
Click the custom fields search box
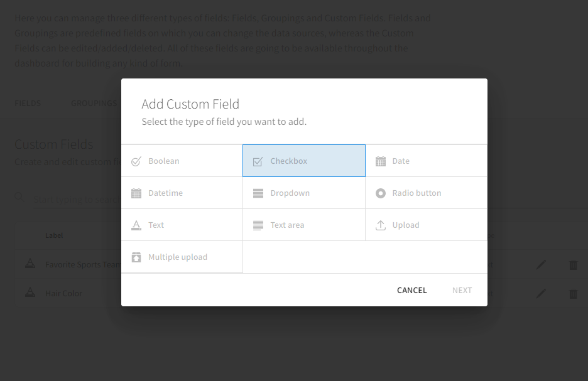75,200
